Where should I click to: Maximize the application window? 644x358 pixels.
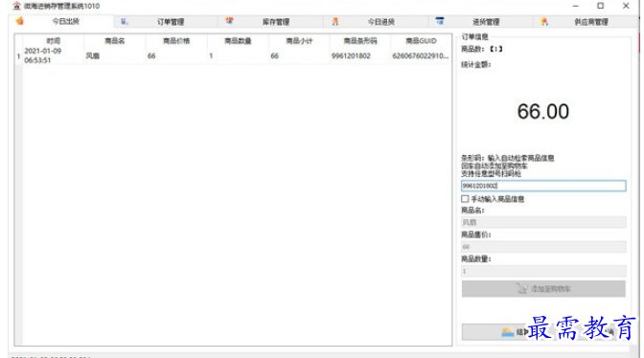click(x=601, y=6)
